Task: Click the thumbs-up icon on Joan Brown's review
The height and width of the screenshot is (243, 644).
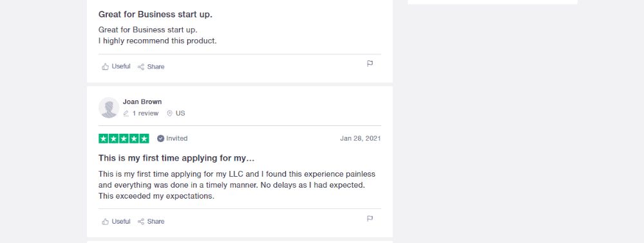Action: click(x=106, y=222)
